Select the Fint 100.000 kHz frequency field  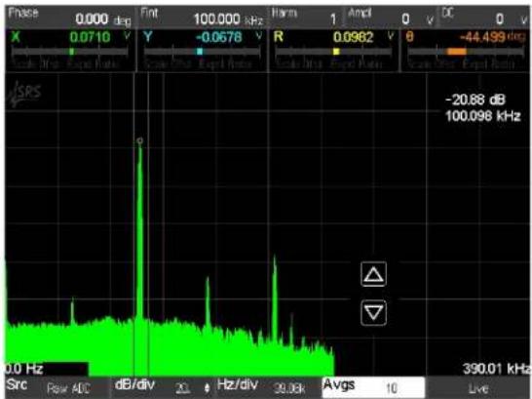coord(203,18)
